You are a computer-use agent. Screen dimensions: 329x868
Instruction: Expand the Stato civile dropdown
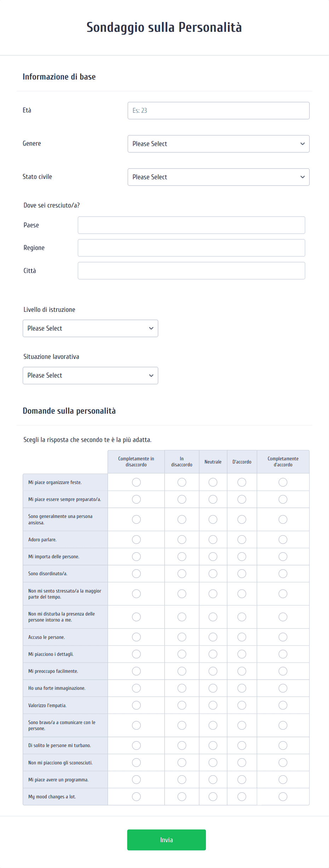[218, 177]
